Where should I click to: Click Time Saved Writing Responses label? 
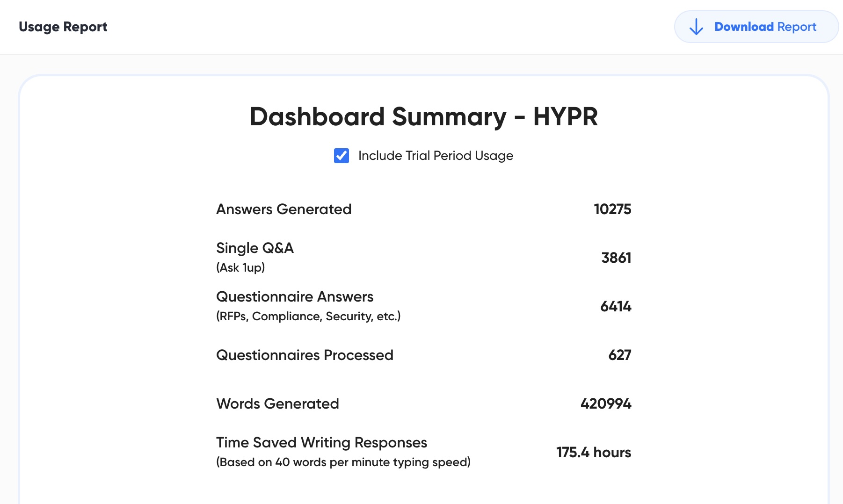pos(322,442)
